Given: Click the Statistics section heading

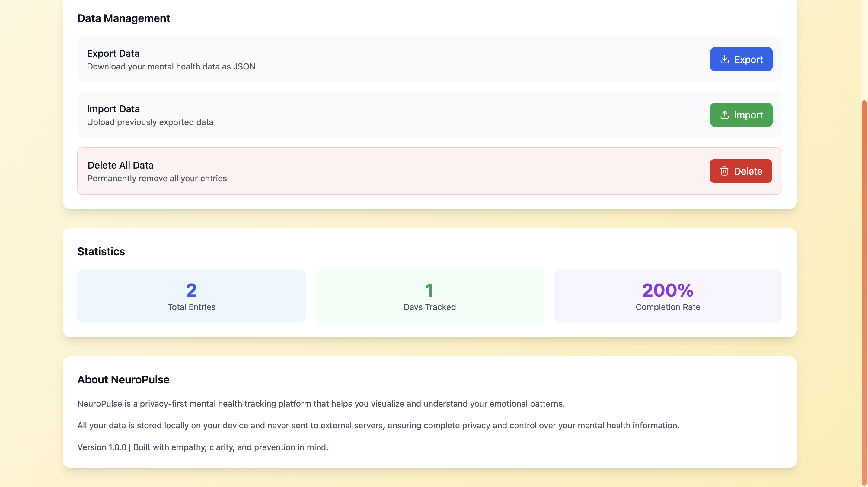Looking at the screenshot, I should pyautogui.click(x=101, y=252).
